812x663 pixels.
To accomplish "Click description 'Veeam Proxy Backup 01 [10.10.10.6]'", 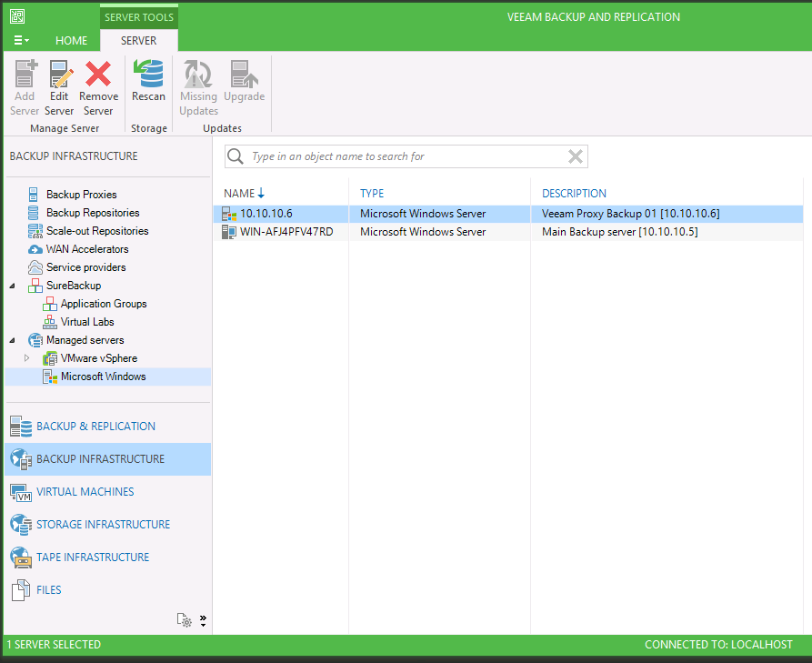I will (631, 214).
